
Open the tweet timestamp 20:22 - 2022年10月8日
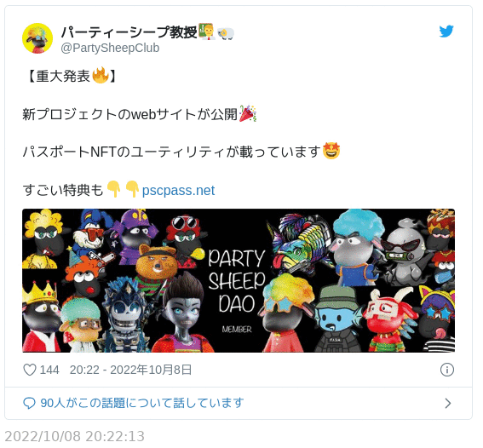[130, 370]
